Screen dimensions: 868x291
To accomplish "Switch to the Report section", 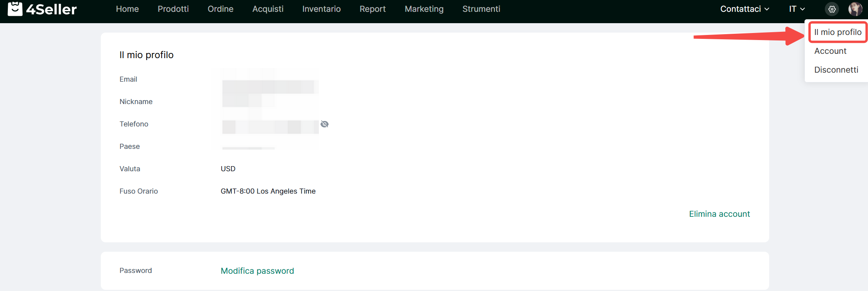I will pos(372,9).
